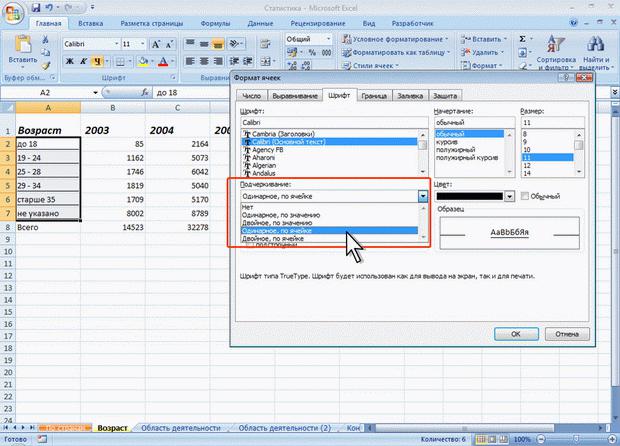The image size is (620, 446).
Task: Decrease font size with the small A
Action: tap(170, 44)
